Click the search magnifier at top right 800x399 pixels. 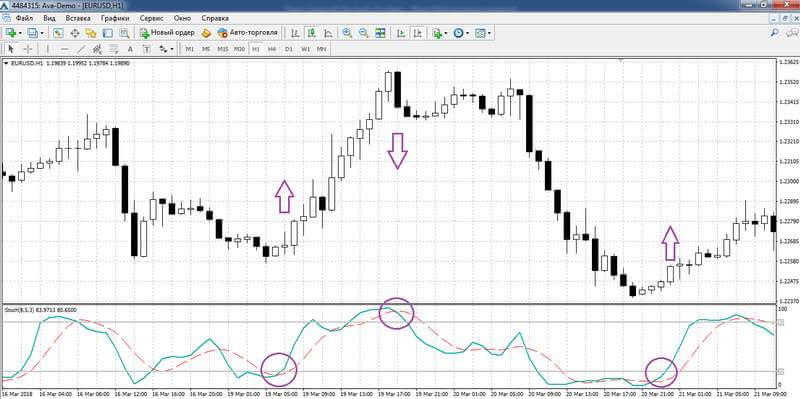774,33
